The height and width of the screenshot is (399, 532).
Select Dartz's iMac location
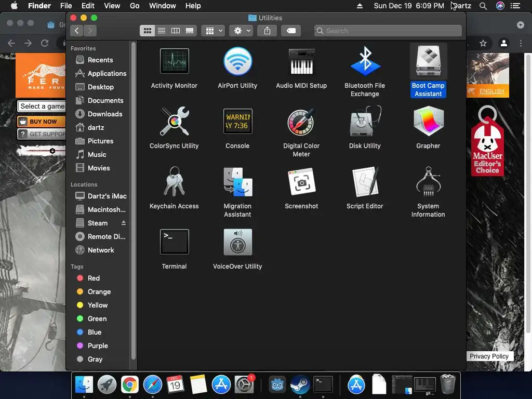click(100, 196)
